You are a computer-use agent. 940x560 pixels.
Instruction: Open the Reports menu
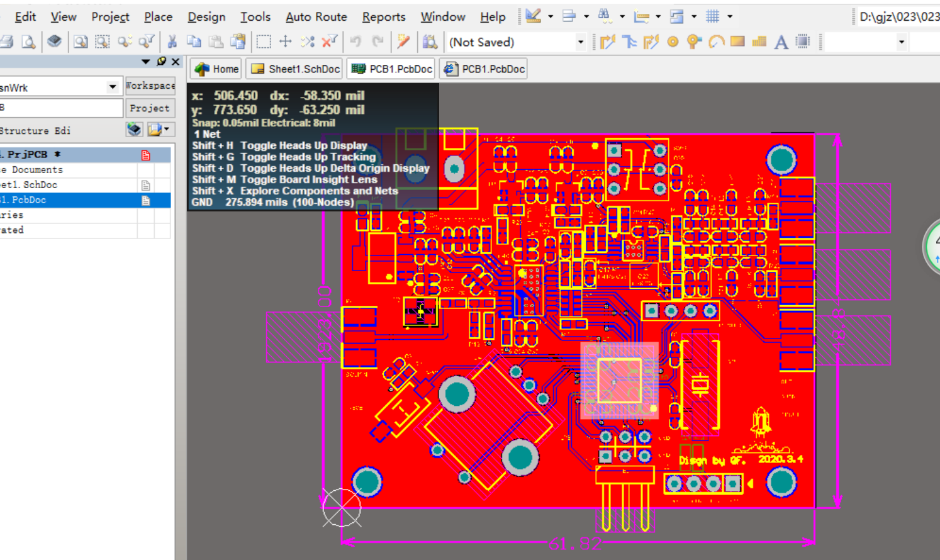pos(384,16)
